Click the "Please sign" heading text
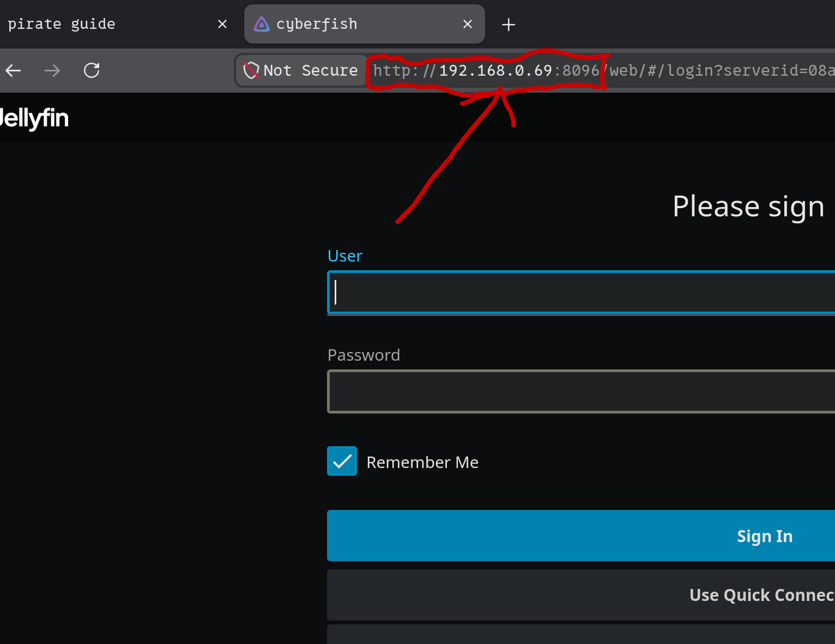The height and width of the screenshot is (644, 835). point(748,207)
